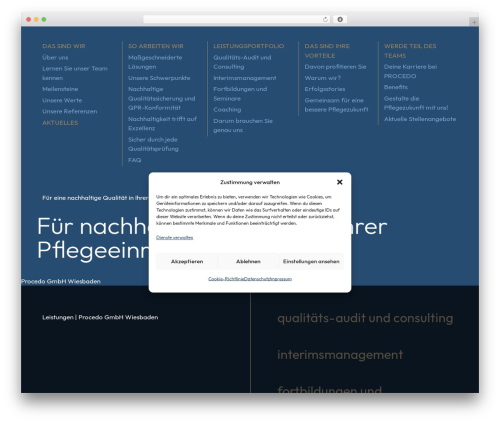Open the WERDE TEIL DES TEAMS menu heading
The image size is (500, 423).
click(410, 51)
